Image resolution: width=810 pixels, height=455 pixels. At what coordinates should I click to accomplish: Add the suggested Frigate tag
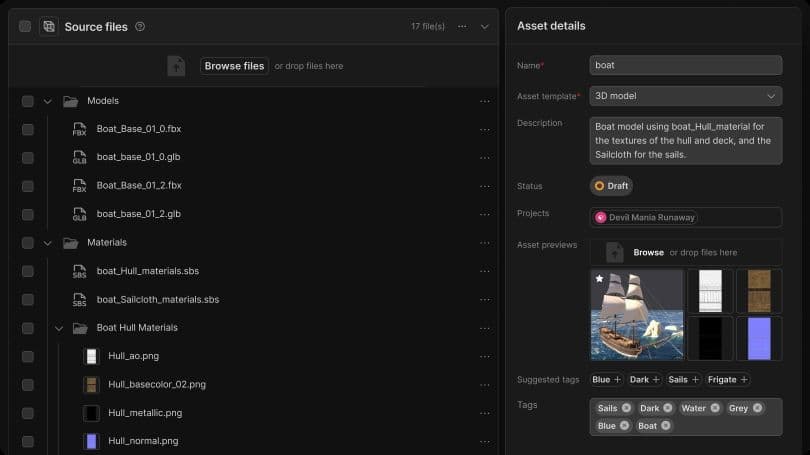727,380
